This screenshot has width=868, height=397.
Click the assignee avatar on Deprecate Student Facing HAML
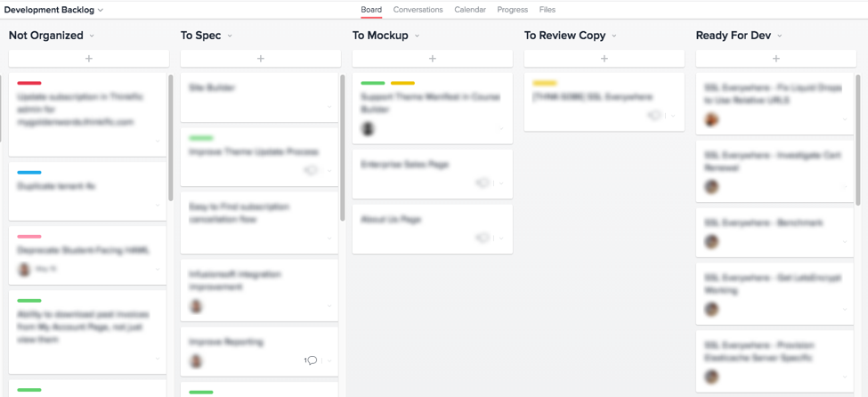tap(24, 269)
